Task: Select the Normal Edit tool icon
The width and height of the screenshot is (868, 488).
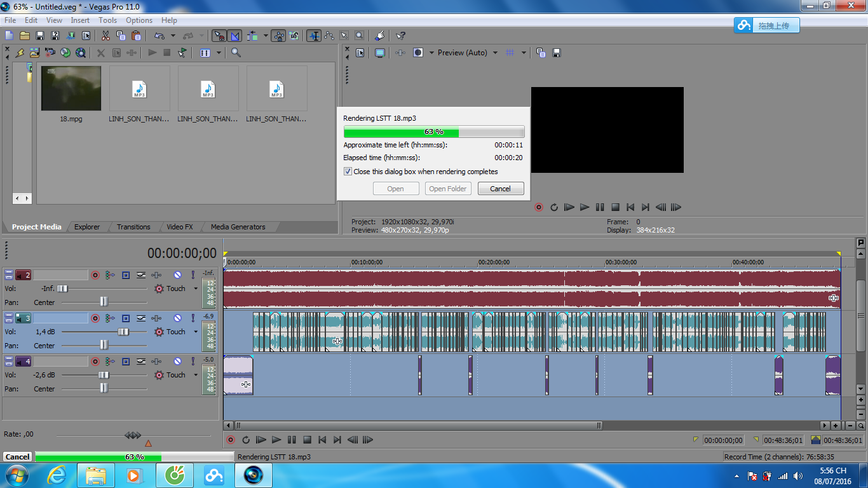Action: tap(314, 36)
